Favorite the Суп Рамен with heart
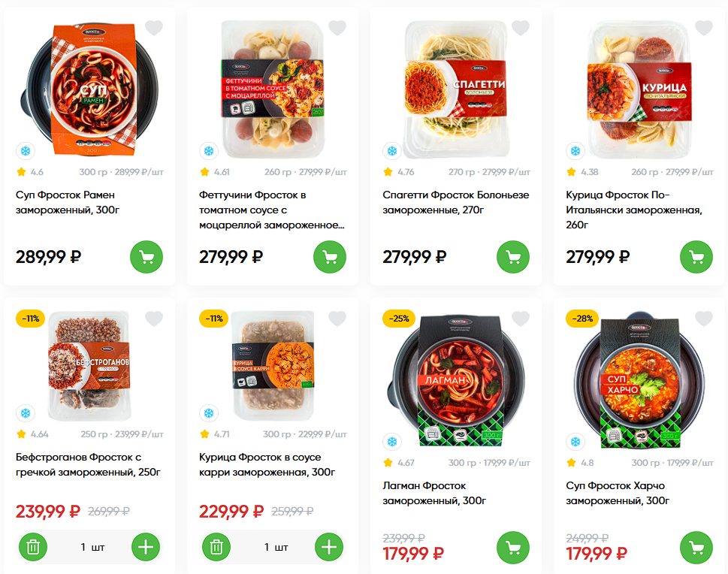 [x=154, y=29]
